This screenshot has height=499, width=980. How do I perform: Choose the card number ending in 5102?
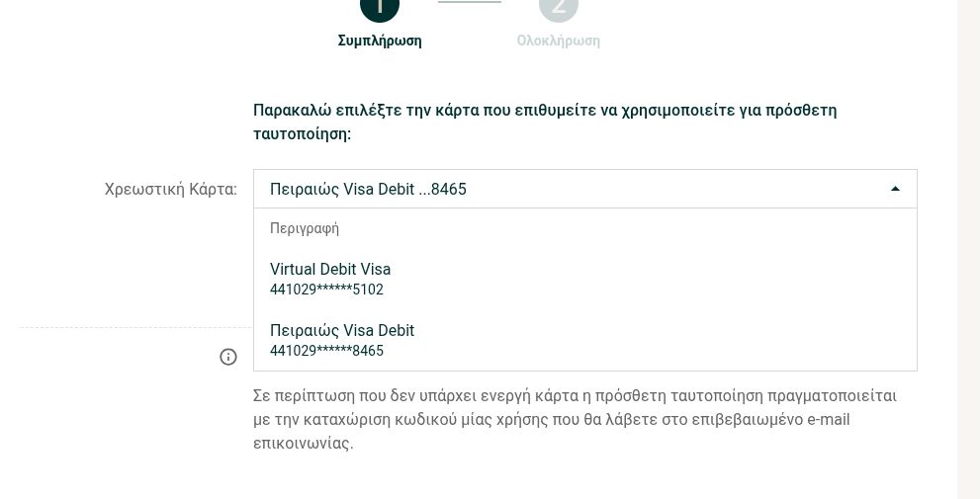tap(326, 290)
